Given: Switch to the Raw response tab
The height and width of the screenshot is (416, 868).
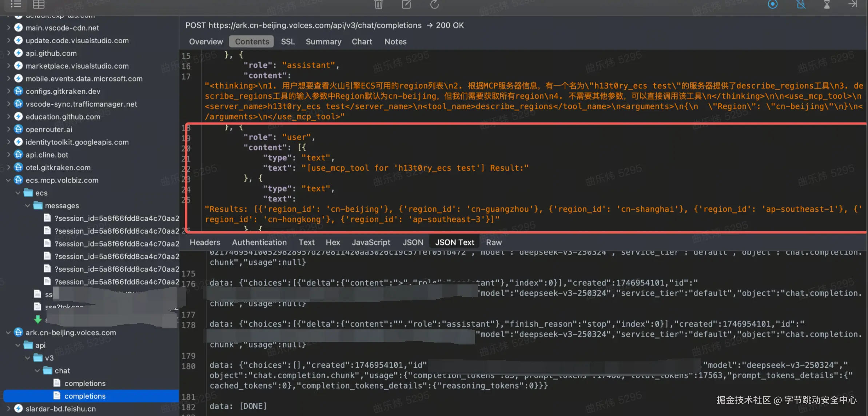Looking at the screenshot, I should click(x=494, y=243).
